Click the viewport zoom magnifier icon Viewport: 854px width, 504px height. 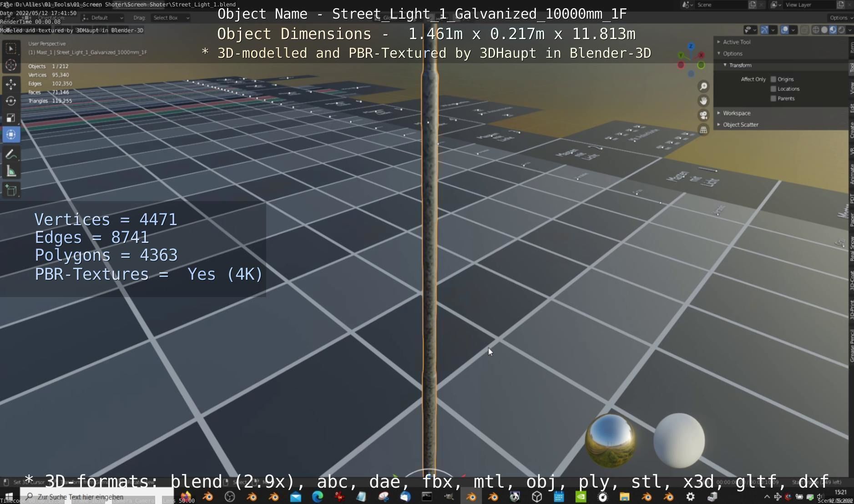click(703, 86)
